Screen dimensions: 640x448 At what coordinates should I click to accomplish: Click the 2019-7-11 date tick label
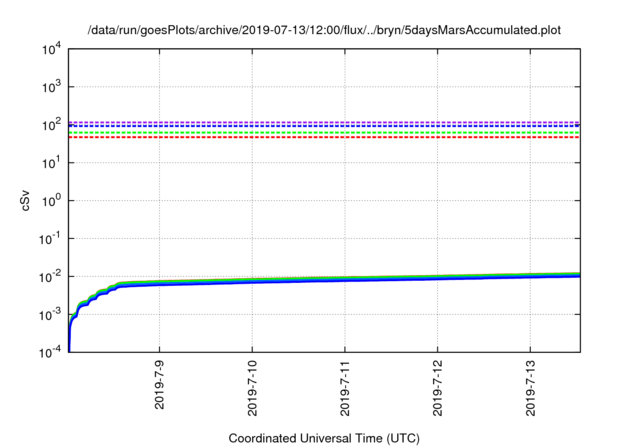click(345, 388)
